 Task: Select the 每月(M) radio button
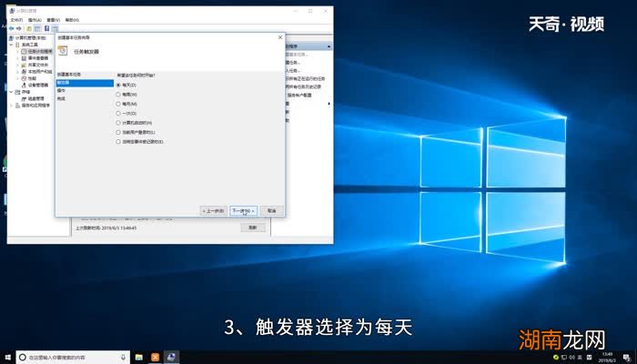point(118,104)
